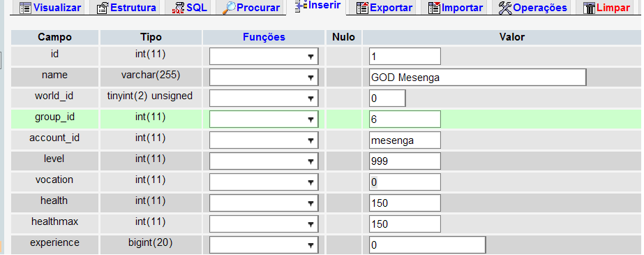Click the Operações tools icon
The width and height of the screenshot is (644, 255).
(x=505, y=8)
